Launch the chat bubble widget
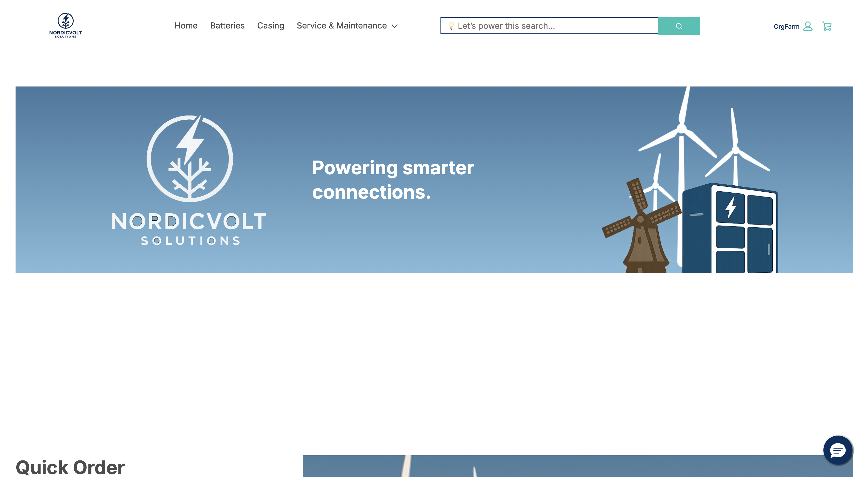This screenshot has width=868, height=477. 837,450
